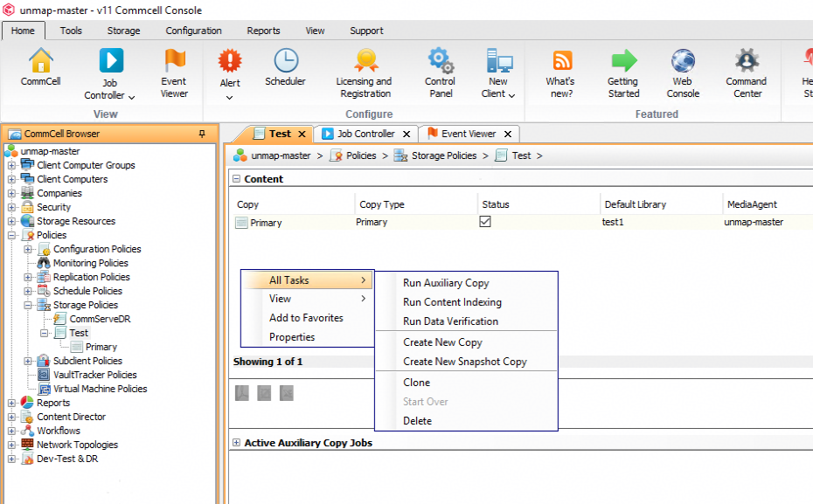Open the CommCell ribbon icon
The image size is (813, 504).
(x=40, y=60)
